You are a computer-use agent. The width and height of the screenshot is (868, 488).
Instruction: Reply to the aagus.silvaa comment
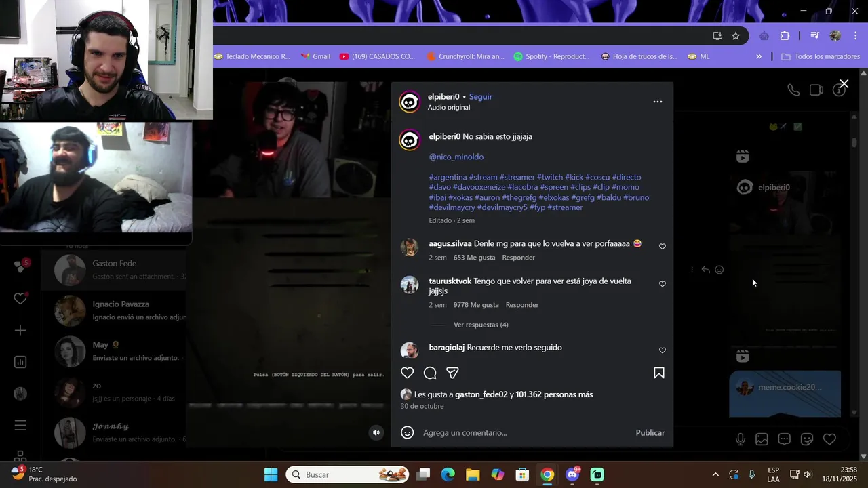click(519, 258)
